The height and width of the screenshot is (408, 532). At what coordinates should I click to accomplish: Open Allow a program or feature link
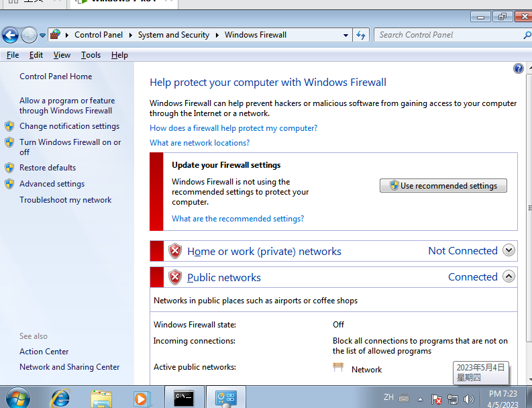coord(67,105)
